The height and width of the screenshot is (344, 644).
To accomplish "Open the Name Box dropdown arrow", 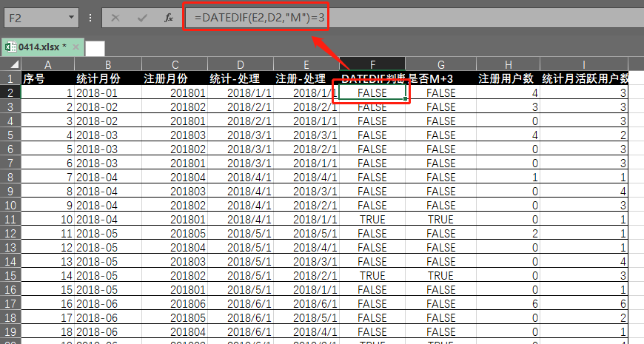I will click(72, 17).
